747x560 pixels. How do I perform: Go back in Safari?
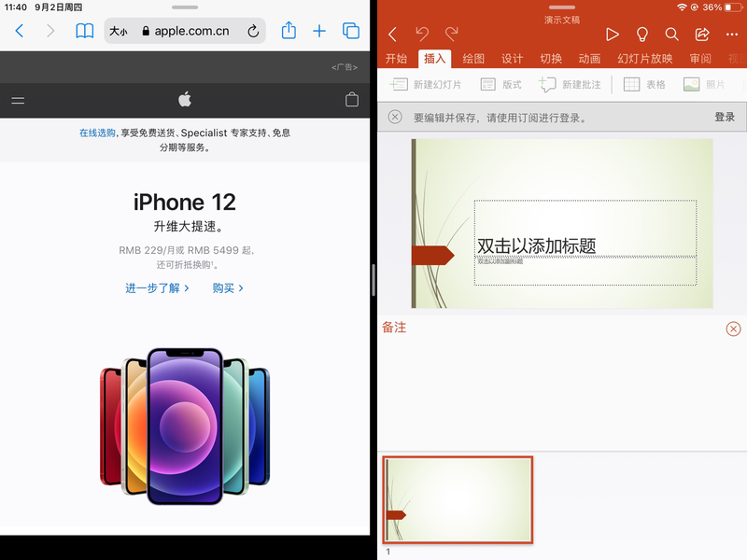click(20, 32)
